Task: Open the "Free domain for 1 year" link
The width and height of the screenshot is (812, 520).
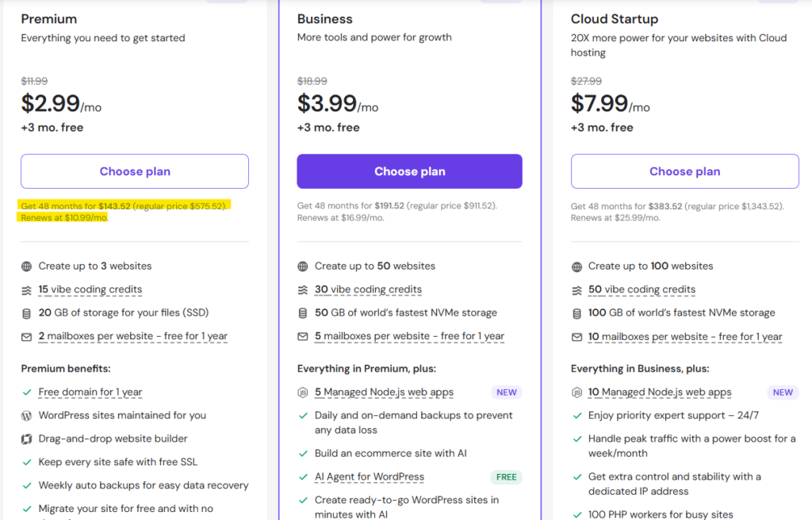Action: tap(90, 392)
